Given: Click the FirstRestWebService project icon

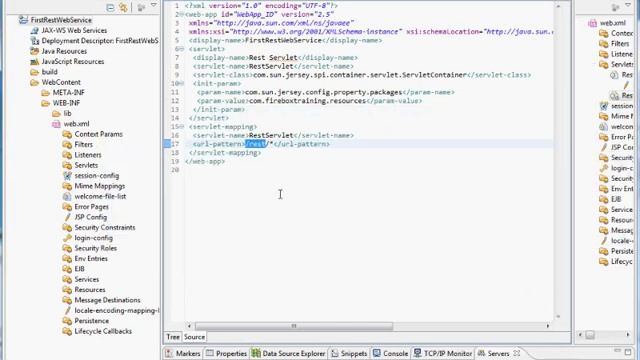Looking at the screenshot, I should point(24,20).
